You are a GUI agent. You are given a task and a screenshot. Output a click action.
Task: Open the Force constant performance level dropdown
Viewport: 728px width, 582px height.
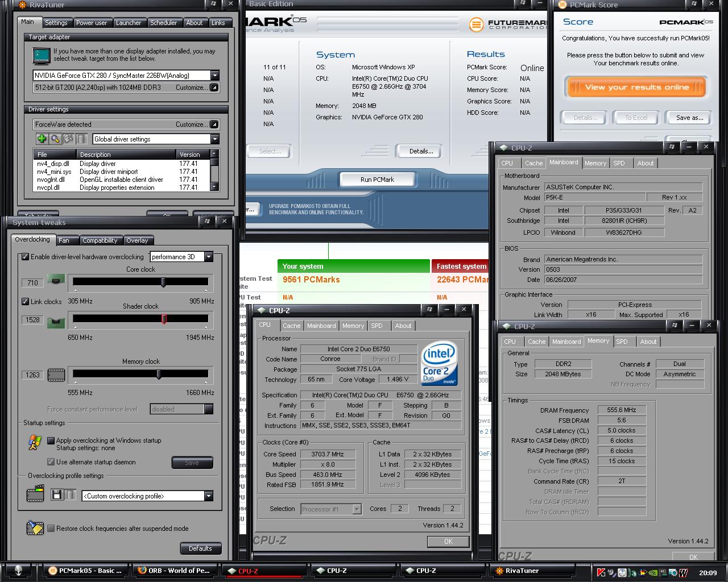click(209, 409)
